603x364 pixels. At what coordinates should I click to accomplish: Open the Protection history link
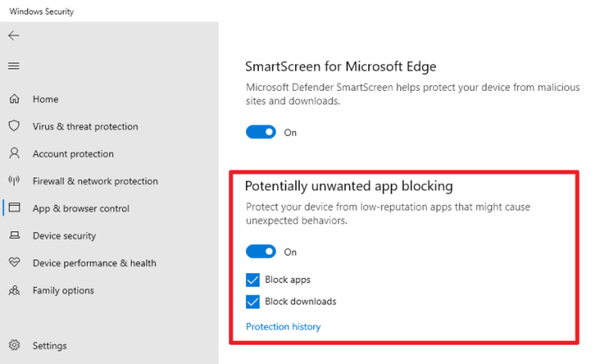click(x=283, y=327)
